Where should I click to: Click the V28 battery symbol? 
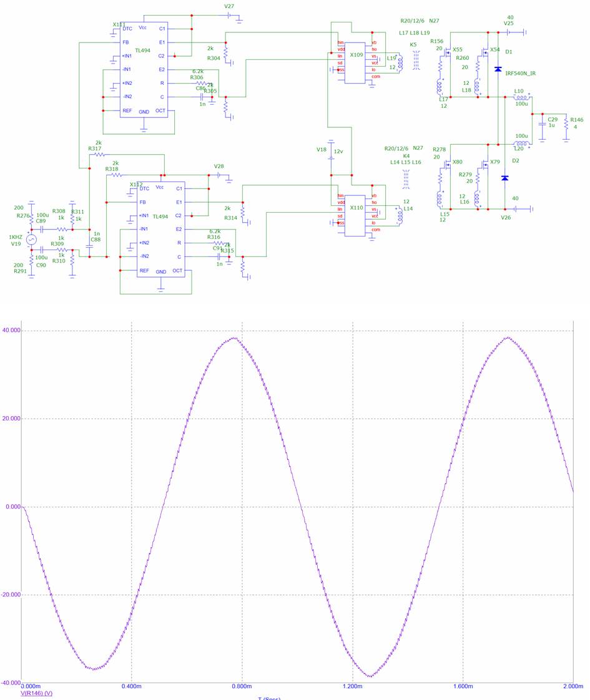219,175
